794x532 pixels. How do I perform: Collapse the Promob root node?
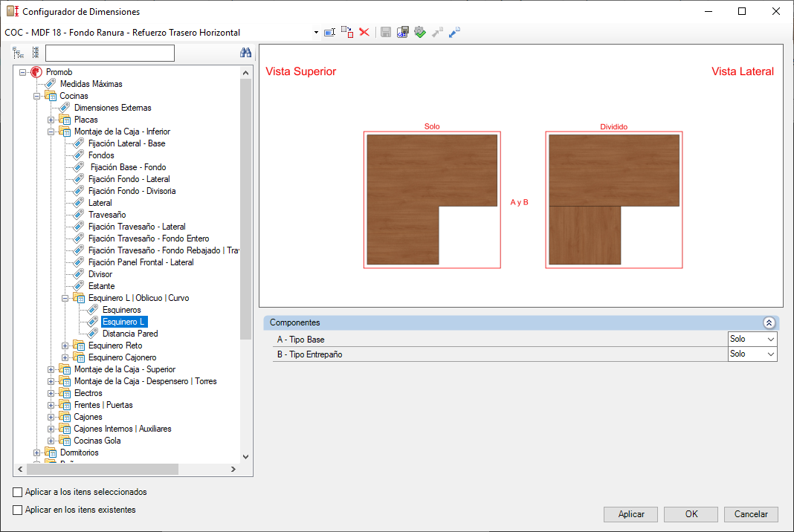(x=23, y=72)
